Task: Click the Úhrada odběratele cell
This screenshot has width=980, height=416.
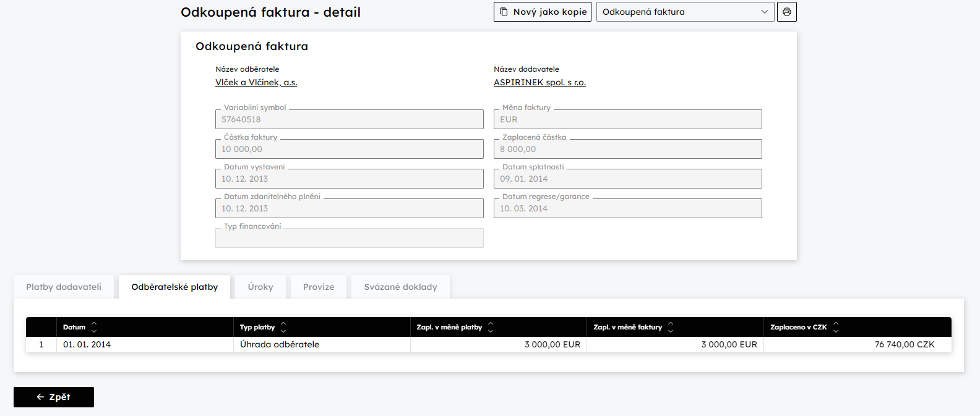Action: [x=322, y=344]
